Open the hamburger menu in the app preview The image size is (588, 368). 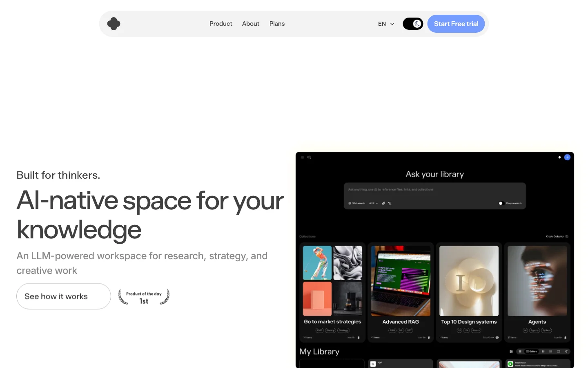[303, 157]
